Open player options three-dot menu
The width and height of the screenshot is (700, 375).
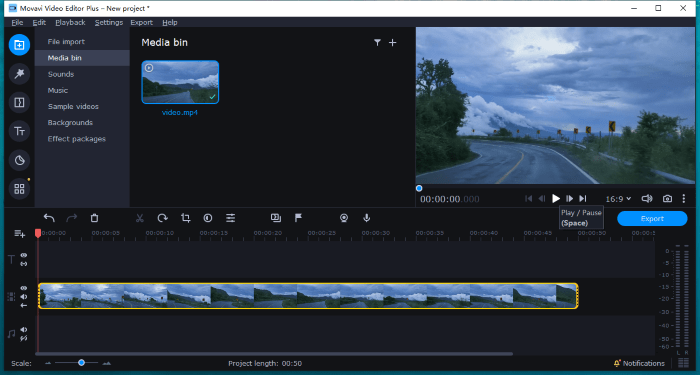click(683, 199)
